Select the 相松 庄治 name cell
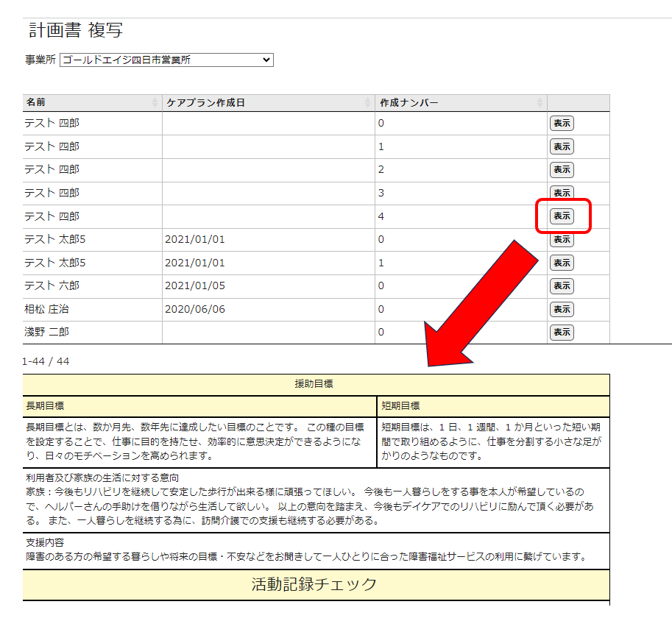 pos(48,309)
